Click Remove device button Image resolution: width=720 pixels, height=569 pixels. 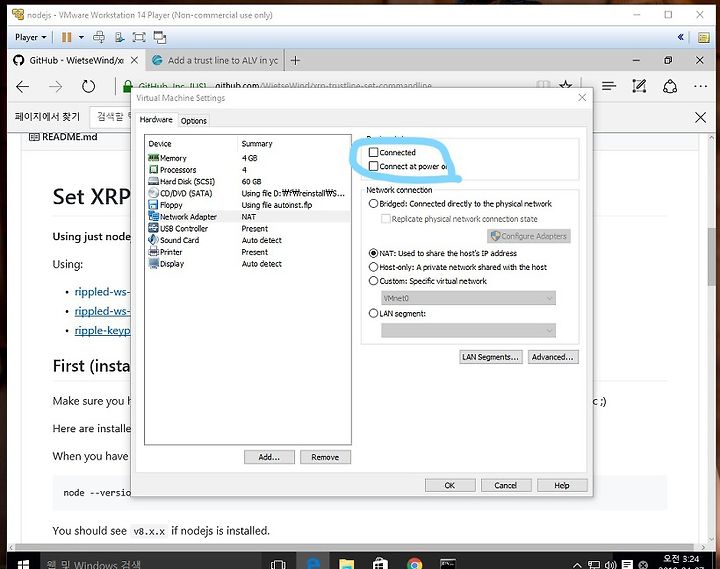pyautogui.click(x=325, y=457)
